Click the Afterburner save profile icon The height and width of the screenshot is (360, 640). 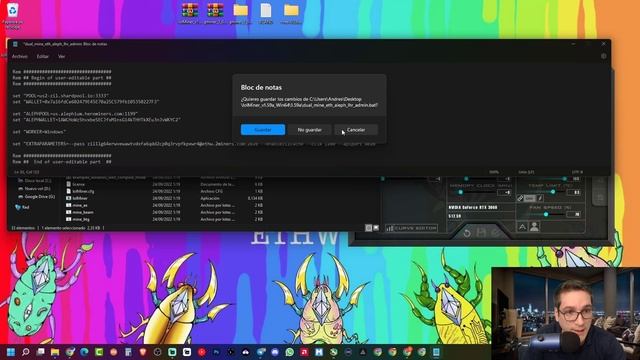[481, 233]
